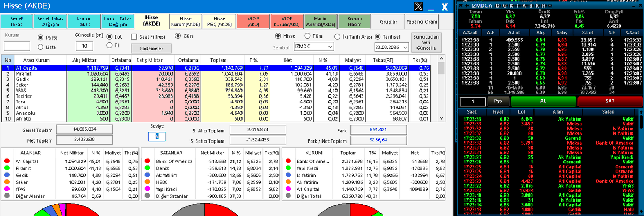Viewport: 644px width, 216px height.
Task: Enable the Saat Filtresi checkbox
Action: click(134, 36)
